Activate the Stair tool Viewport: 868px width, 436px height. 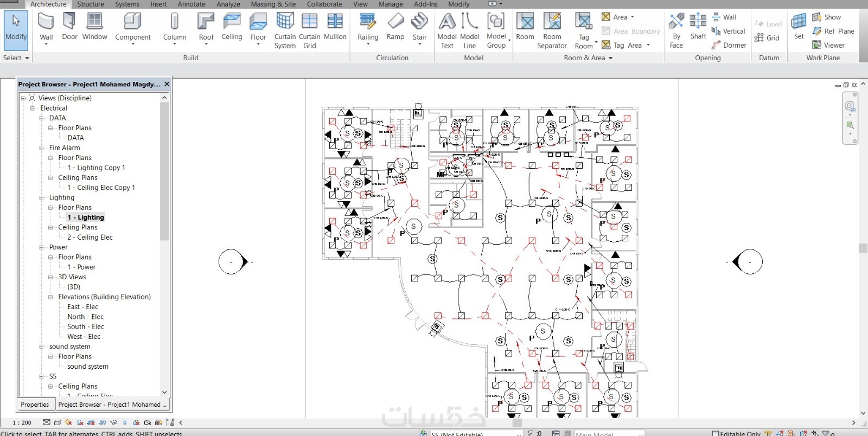[419, 28]
